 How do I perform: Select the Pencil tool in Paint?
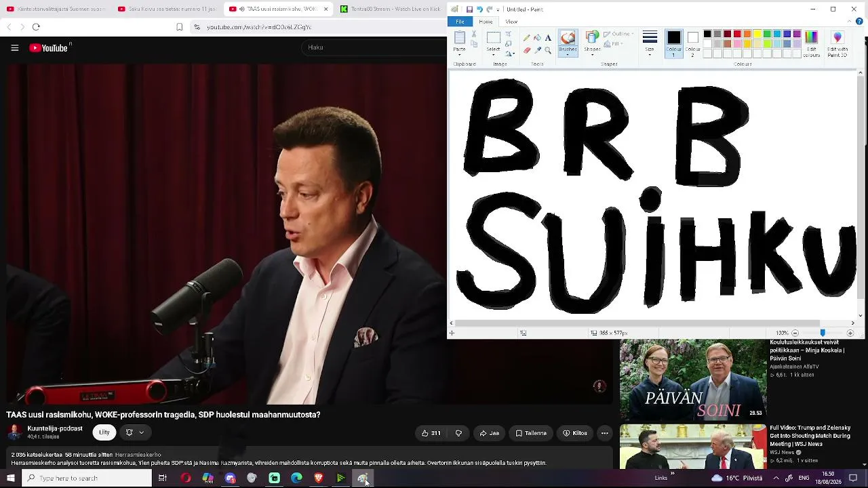pyautogui.click(x=526, y=38)
